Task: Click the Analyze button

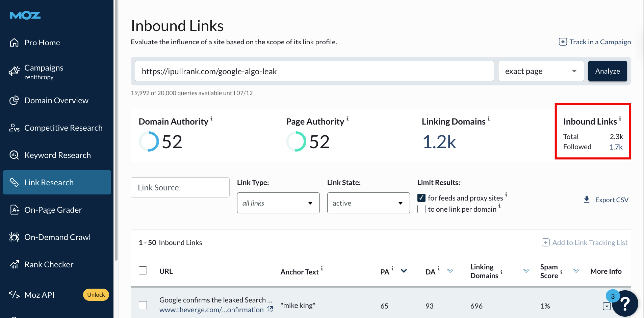Action: point(607,71)
